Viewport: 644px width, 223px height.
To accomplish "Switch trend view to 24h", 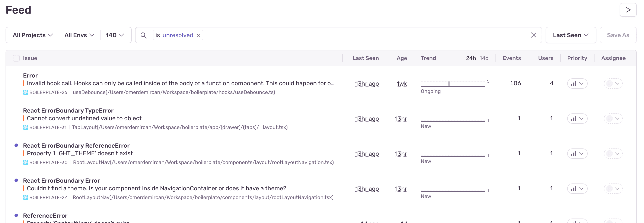I will (471, 58).
